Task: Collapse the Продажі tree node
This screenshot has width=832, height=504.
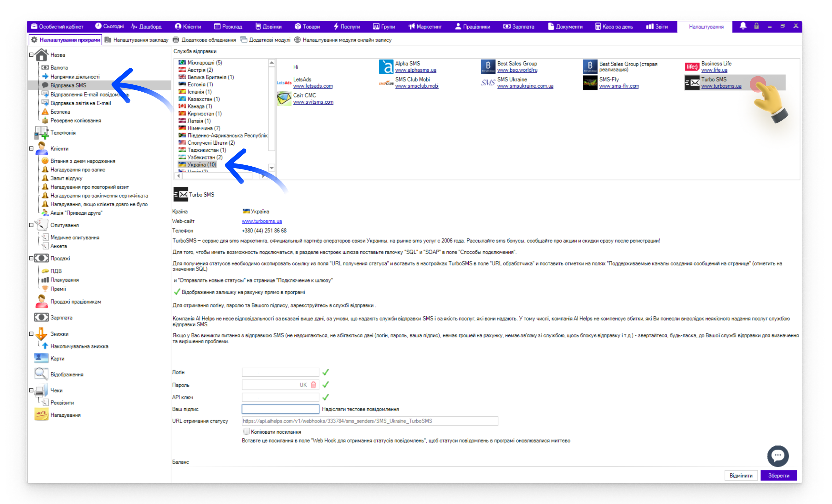Action: (32, 258)
